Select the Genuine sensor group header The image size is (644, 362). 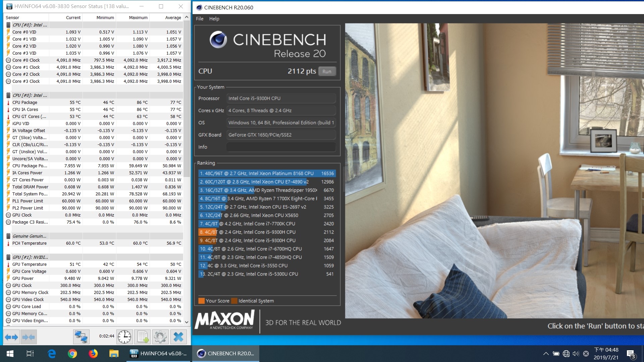(x=94, y=236)
